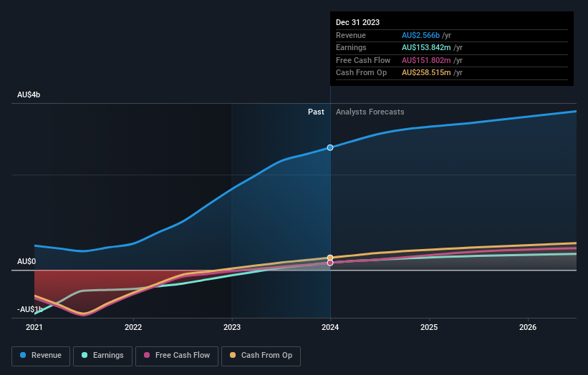The image size is (588, 375).
Task: Select the 2023 x-axis label
Action: pyautogui.click(x=232, y=328)
